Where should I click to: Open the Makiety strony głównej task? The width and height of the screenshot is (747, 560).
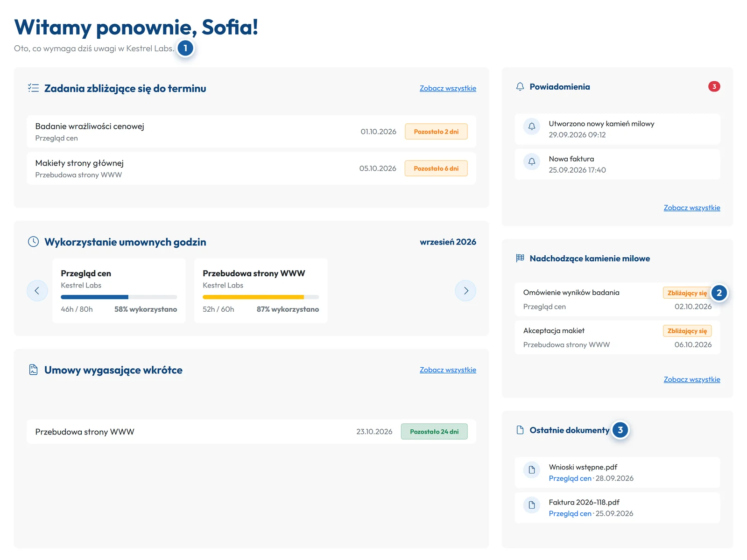(251, 168)
